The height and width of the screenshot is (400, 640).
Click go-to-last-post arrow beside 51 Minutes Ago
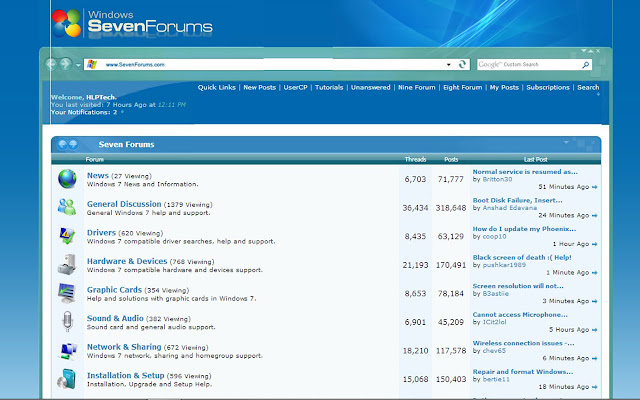click(x=594, y=187)
